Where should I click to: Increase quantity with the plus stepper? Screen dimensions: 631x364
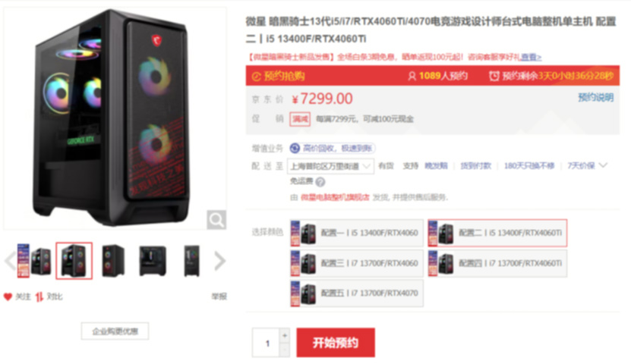point(285,335)
